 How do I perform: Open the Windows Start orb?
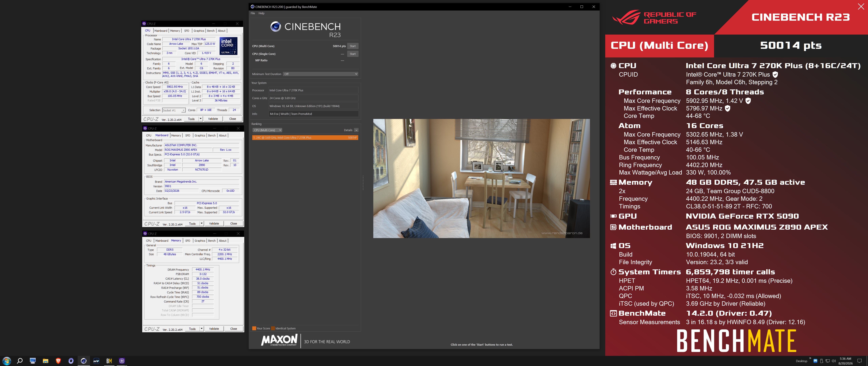click(x=6, y=361)
